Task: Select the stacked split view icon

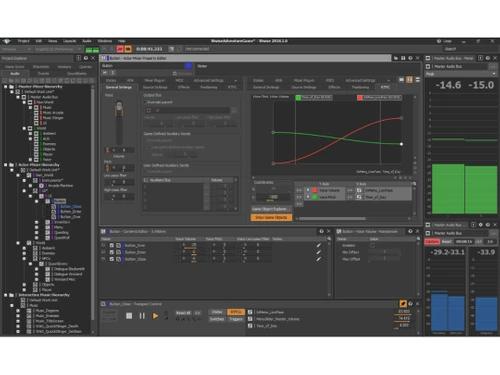Action: click(x=417, y=80)
